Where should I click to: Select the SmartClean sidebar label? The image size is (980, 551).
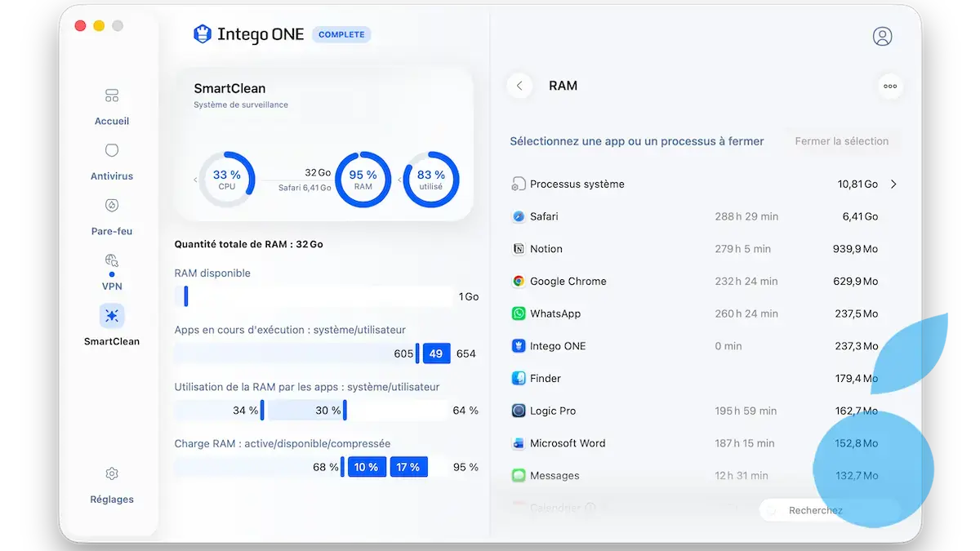tap(112, 341)
